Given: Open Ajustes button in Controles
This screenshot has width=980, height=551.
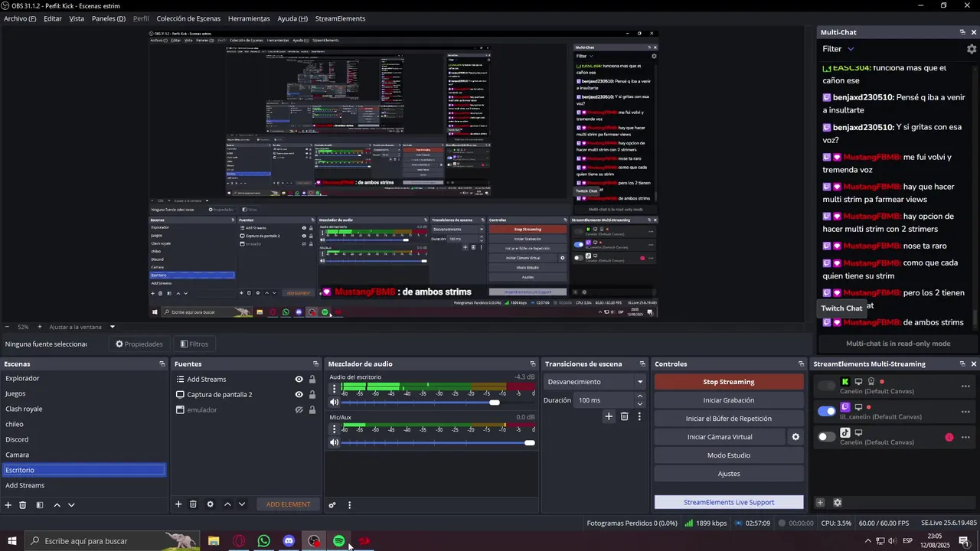Looking at the screenshot, I should (x=729, y=474).
